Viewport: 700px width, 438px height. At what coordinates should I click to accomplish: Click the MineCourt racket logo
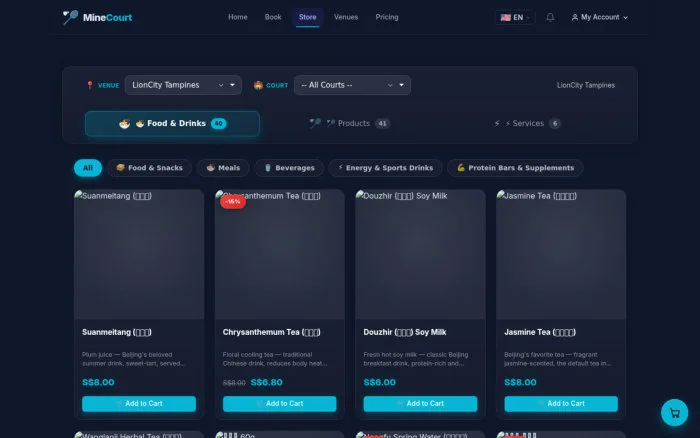point(71,17)
